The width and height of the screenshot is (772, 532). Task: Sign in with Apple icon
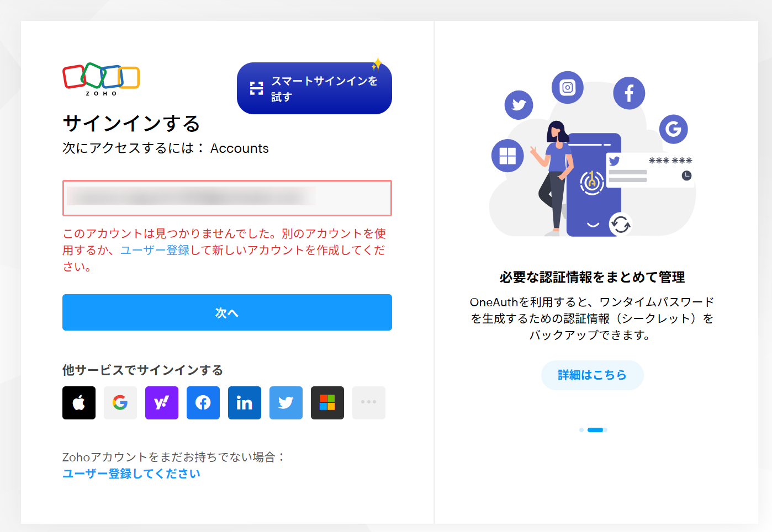[x=79, y=403]
